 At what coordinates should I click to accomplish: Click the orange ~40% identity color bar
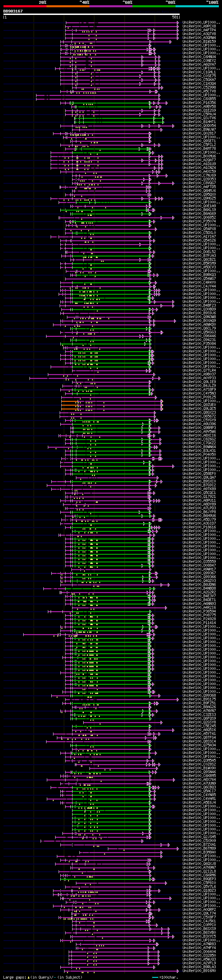point(68,6)
